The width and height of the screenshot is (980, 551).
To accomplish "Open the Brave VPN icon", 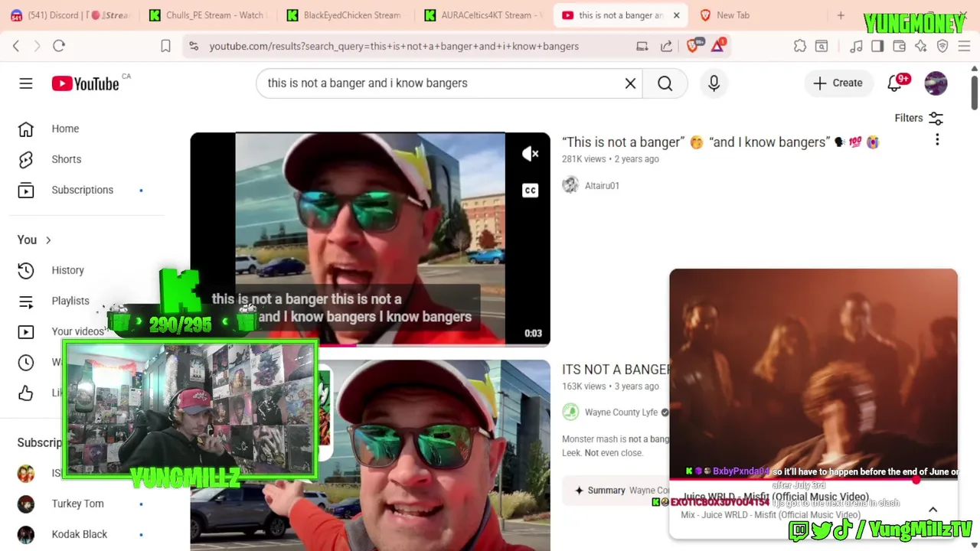I will [x=942, y=46].
